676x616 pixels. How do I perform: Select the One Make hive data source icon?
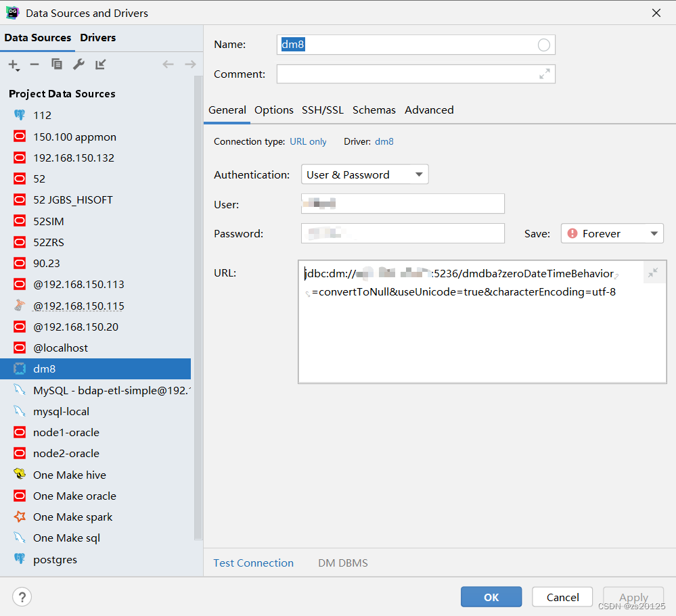(20, 475)
